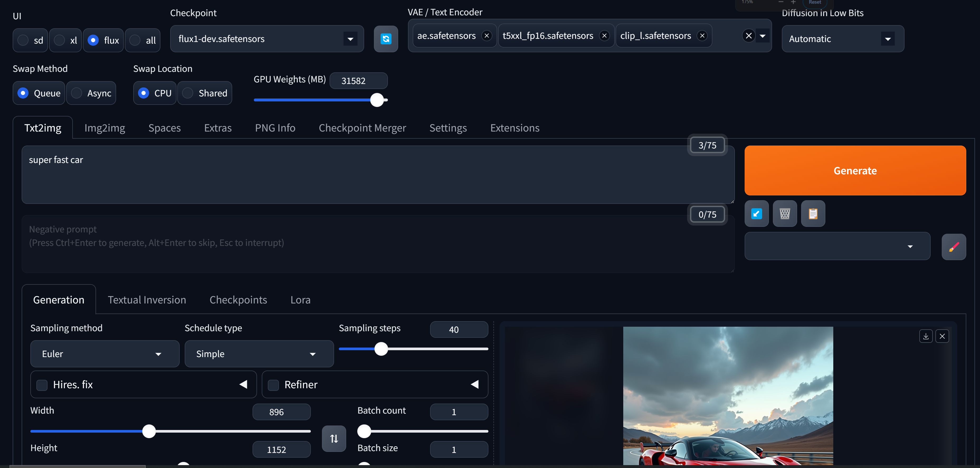Expand the Refiner section triangle
Viewport: 980px width, 468px height.
point(474,385)
